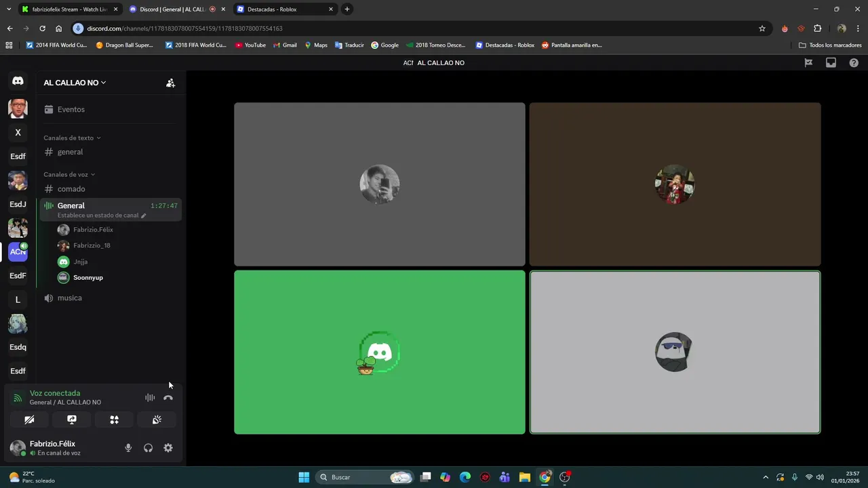
Task: Open a new browser tab
Action: click(x=347, y=9)
